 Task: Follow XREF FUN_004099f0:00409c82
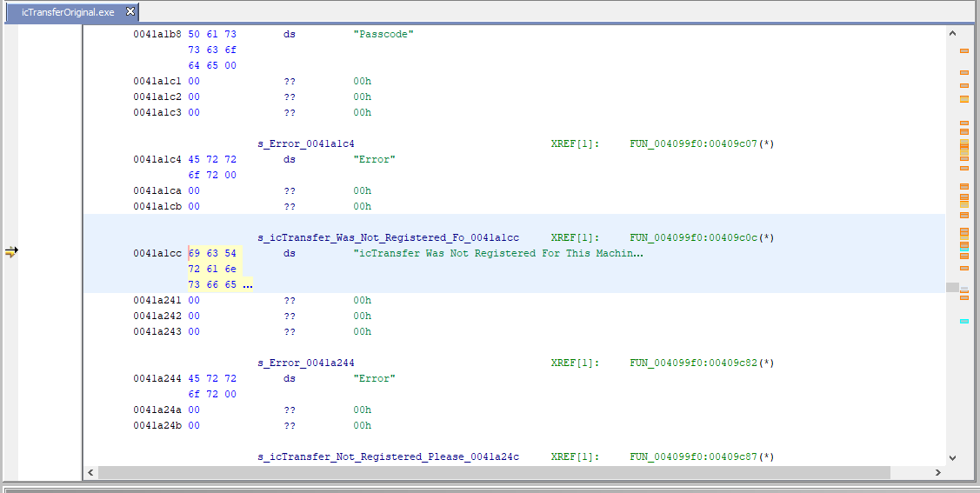click(702, 363)
